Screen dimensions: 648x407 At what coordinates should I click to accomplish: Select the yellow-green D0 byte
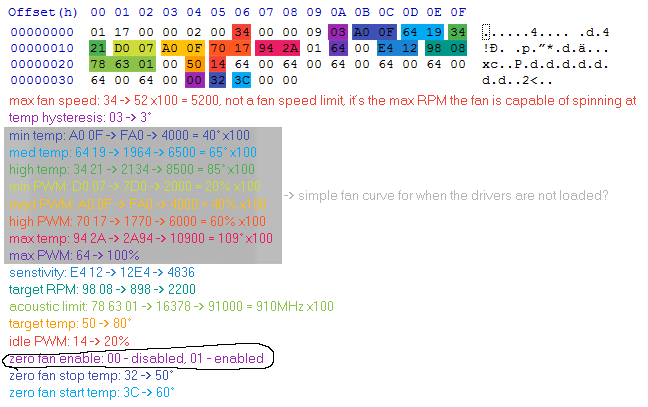coord(122,48)
